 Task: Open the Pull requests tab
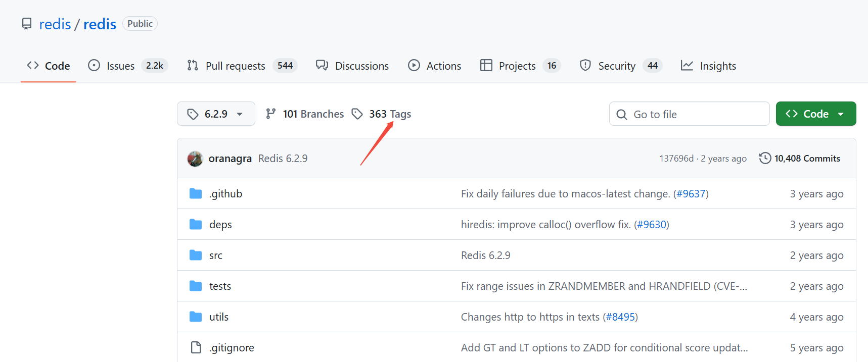pyautogui.click(x=242, y=66)
